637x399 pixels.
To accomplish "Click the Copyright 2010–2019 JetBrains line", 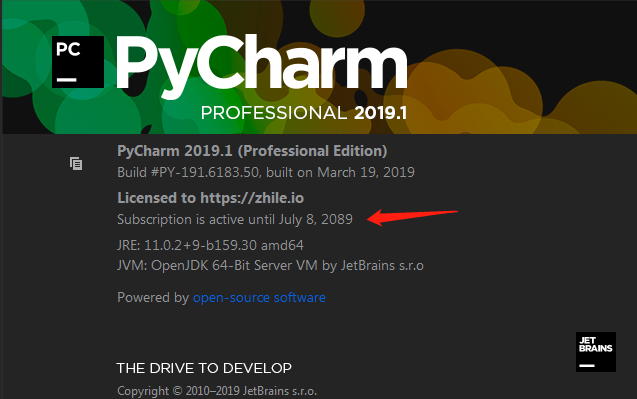I will pyautogui.click(x=217, y=391).
